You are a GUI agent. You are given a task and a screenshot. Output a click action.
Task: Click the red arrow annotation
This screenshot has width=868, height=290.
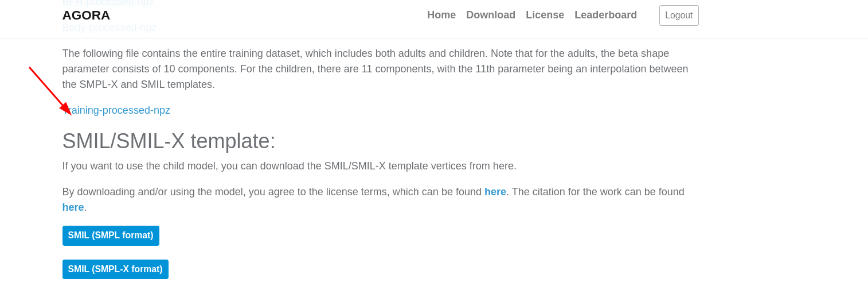(49, 90)
